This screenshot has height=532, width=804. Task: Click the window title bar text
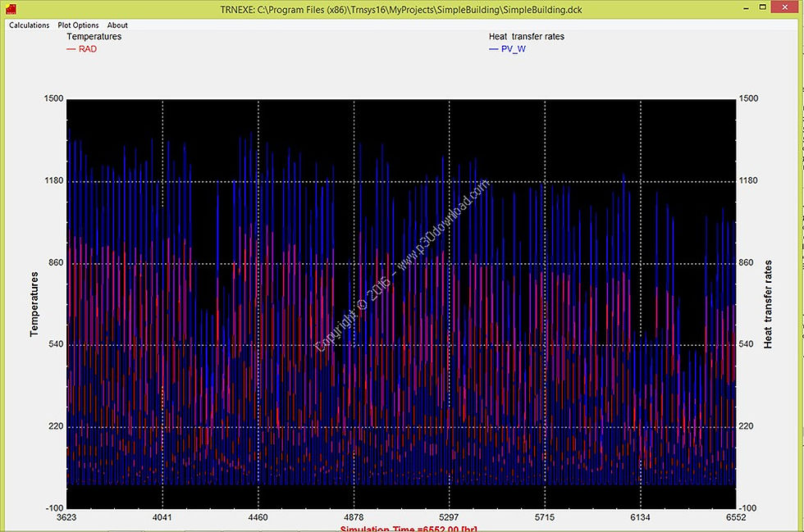[401, 9]
